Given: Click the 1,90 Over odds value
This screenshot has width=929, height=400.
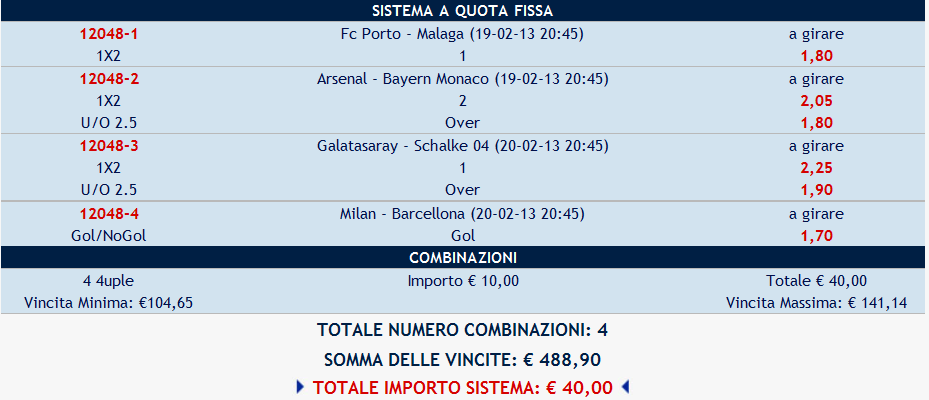Looking at the screenshot, I should click(x=816, y=190).
